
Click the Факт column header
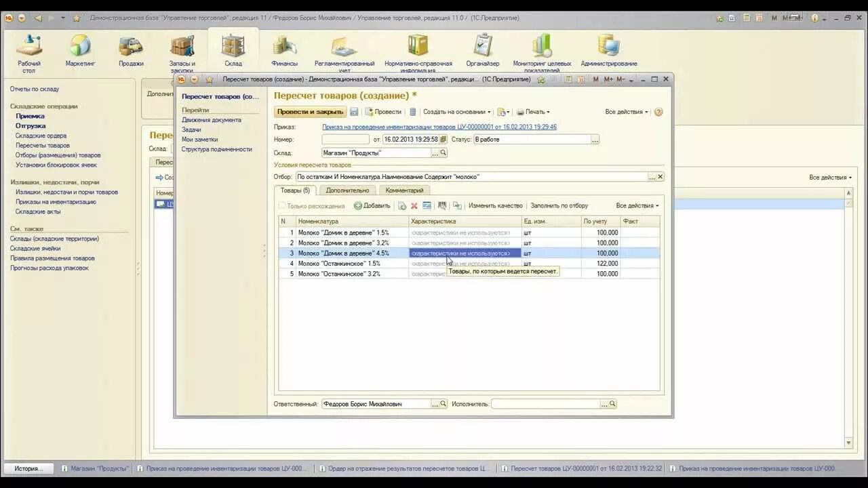pyautogui.click(x=639, y=222)
